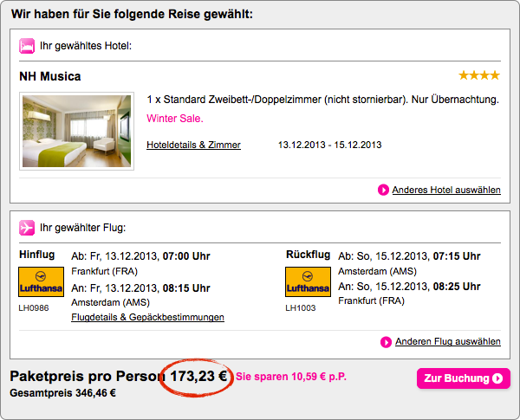Choose Anderes Hotel auswählen link
Image resolution: width=520 pixels, height=420 pixels.
point(445,190)
